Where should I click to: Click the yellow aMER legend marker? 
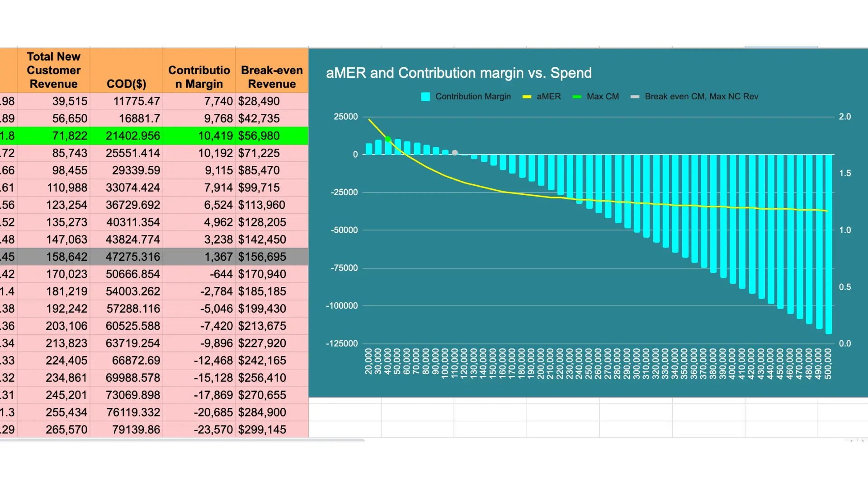(527, 97)
